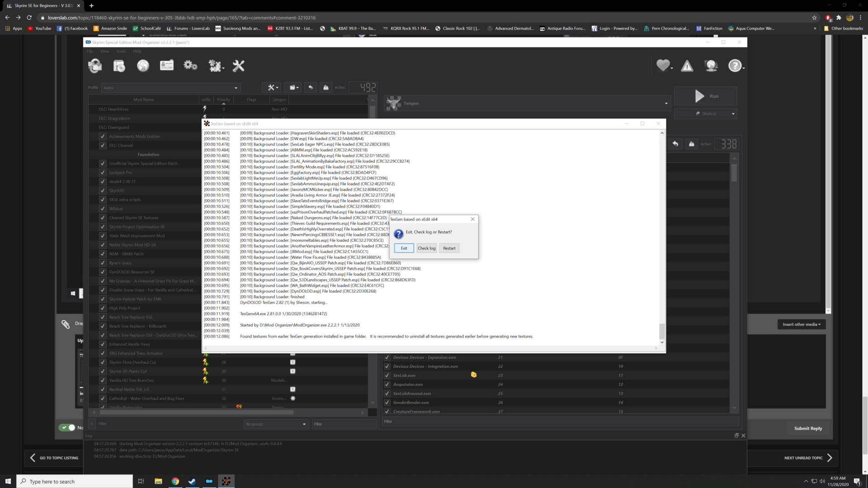Sort mods by the Priority column header

coord(223,99)
